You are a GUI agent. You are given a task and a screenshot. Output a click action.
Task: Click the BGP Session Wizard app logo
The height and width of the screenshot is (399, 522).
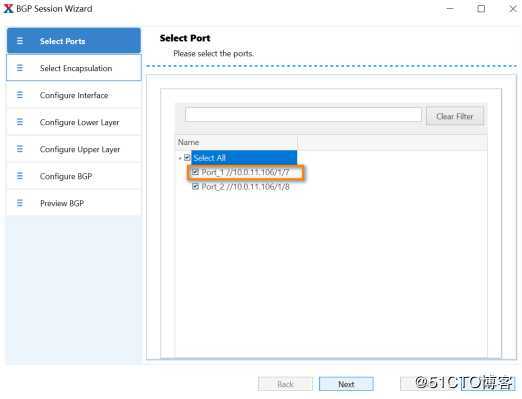[8, 9]
